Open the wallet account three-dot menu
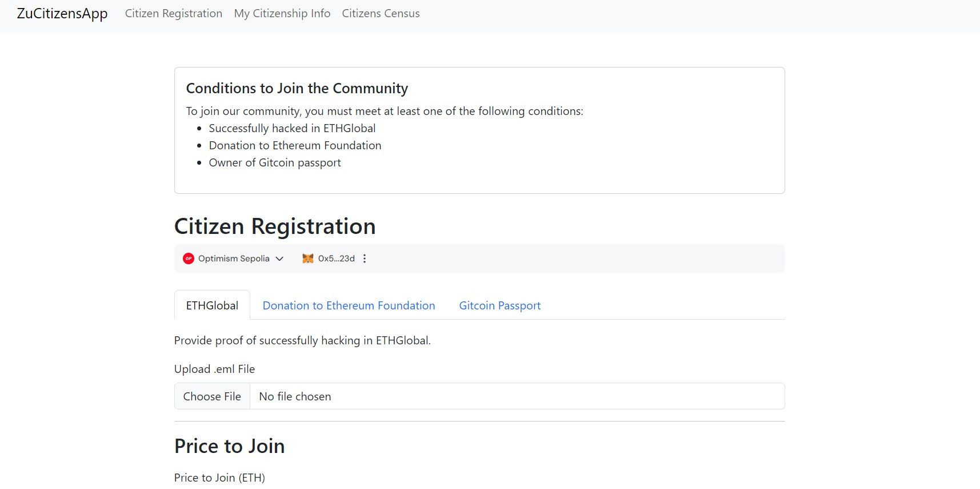Screen dimensions: 980x489 [x=365, y=259]
